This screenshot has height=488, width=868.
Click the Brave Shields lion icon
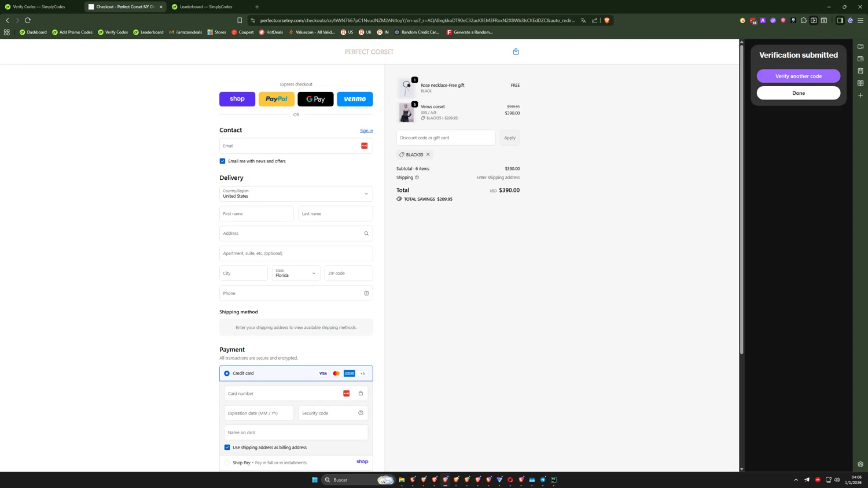click(x=606, y=20)
